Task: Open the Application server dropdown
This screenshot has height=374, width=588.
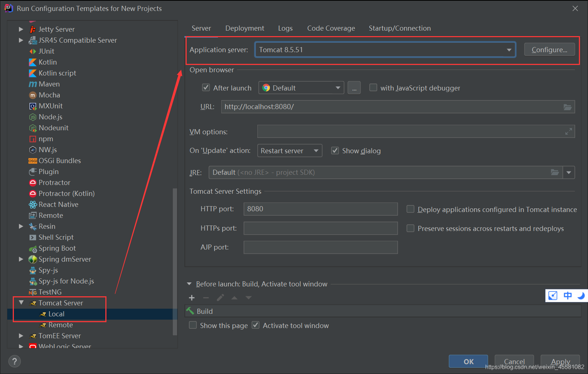Action: coord(509,50)
